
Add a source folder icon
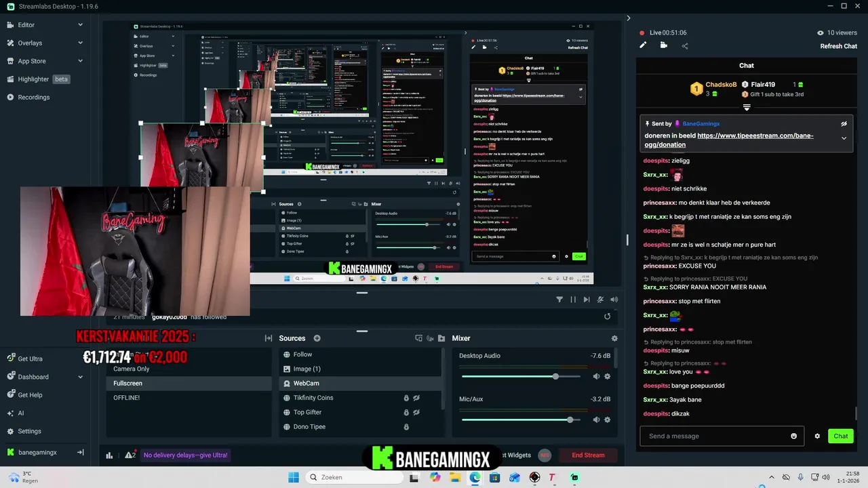pos(441,338)
